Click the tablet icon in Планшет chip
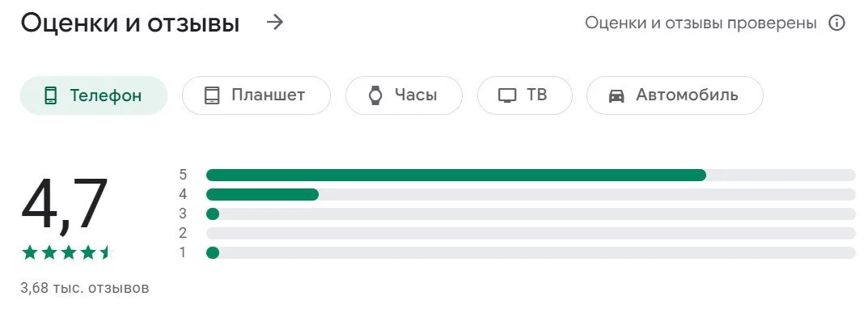 pos(212,95)
